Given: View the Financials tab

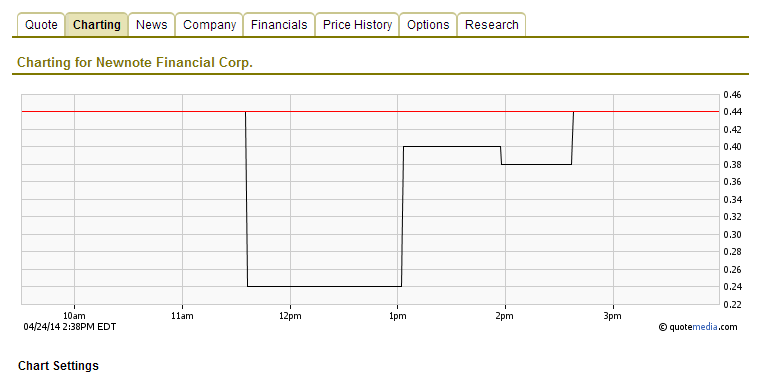Looking at the screenshot, I should pyautogui.click(x=279, y=25).
